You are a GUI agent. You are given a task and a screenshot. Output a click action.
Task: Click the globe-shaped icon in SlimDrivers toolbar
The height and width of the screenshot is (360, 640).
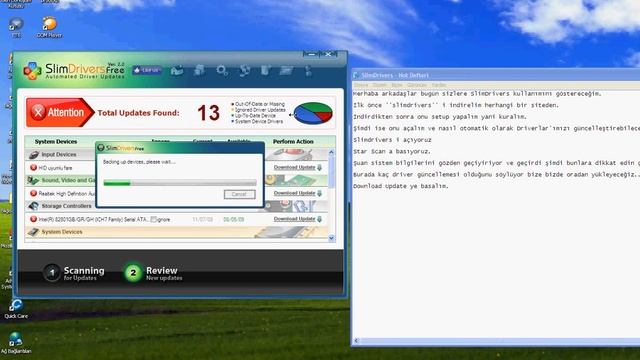pos(244,71)
